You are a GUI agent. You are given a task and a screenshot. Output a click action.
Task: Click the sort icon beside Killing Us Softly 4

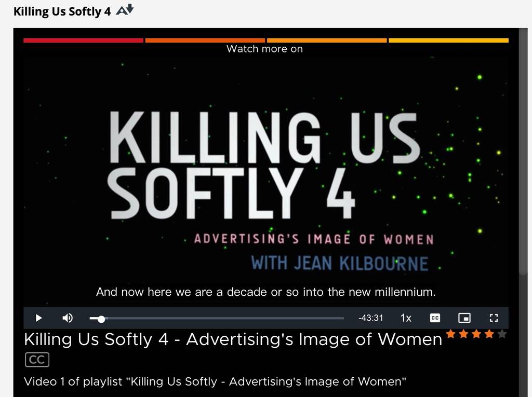tap(125, 10)
